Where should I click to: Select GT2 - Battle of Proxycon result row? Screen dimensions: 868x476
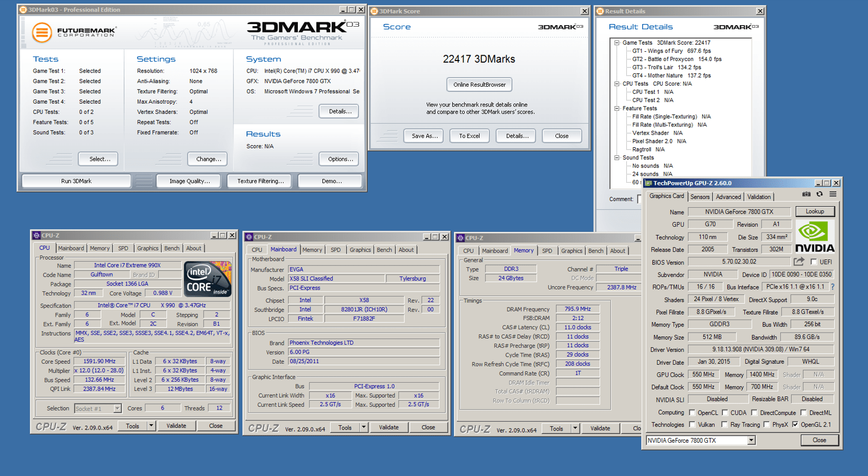[677, 59]
